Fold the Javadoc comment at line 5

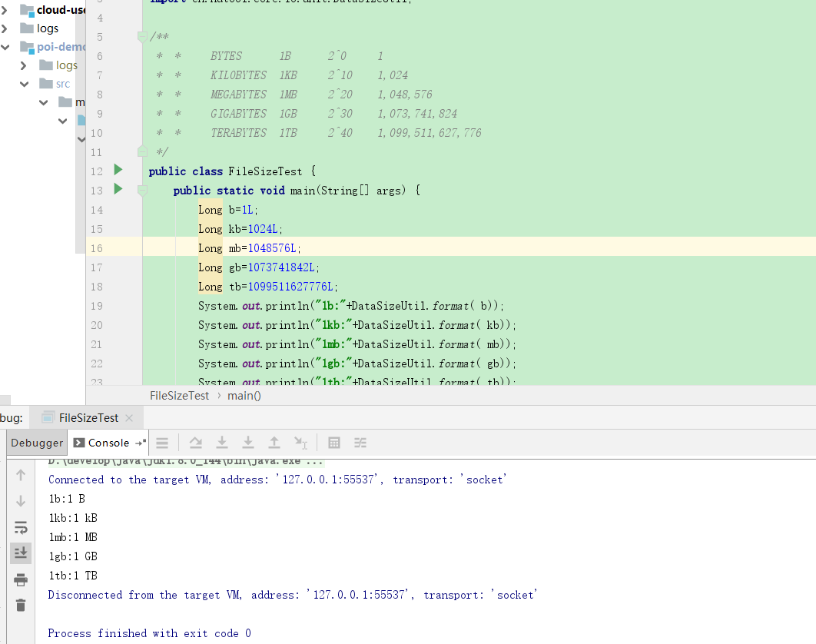click(x=142, y=36)
